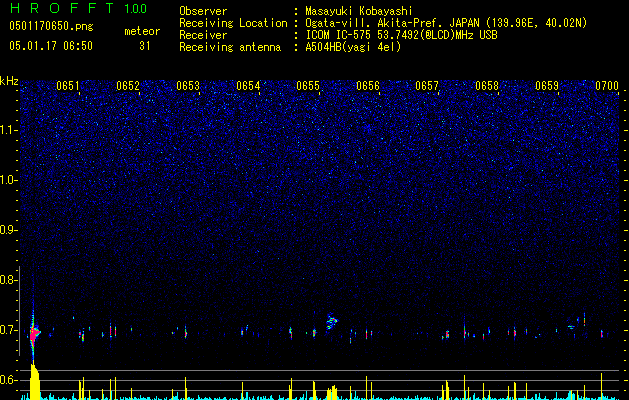Click the 0659 time marker
The width and height of the screenshot is (629, 400).
tap(547, 85)
